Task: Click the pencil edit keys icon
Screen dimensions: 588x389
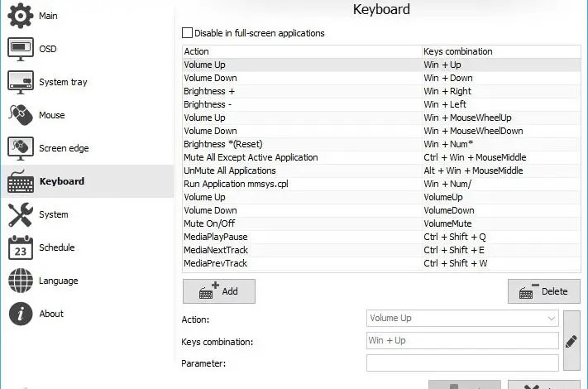Action: pos(571,340)
